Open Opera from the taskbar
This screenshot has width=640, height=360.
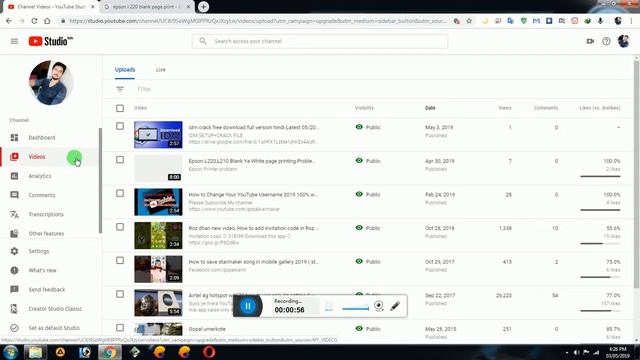209,352
